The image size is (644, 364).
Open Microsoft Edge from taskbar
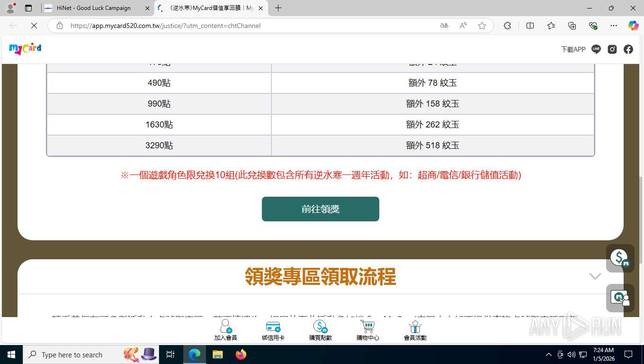click(195, 355)
